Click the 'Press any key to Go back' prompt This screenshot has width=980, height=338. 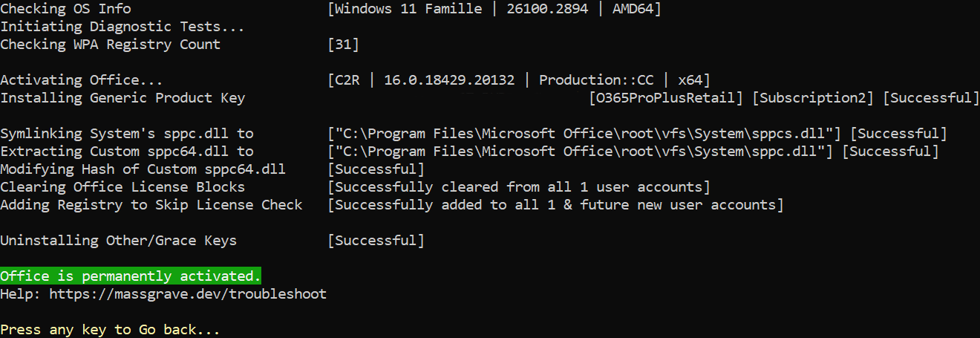pyautogui.click(x=111, y=330)
